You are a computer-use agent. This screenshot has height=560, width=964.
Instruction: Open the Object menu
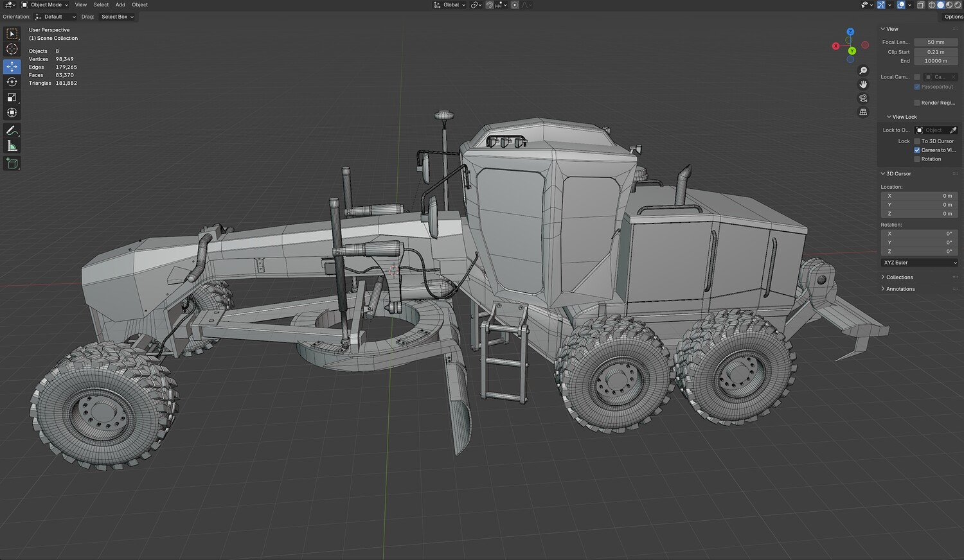click(140, 4)
